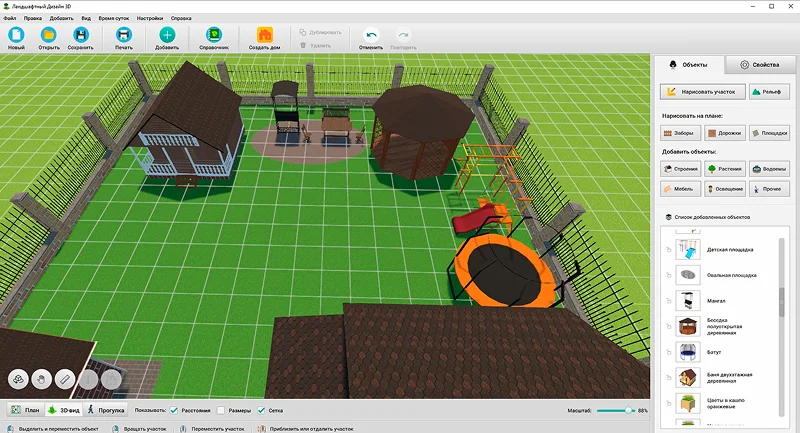This screenshot has width=800, height=433.
Task: Click 'Выделить и переместить объект' status hint
Action: (58, 429)
